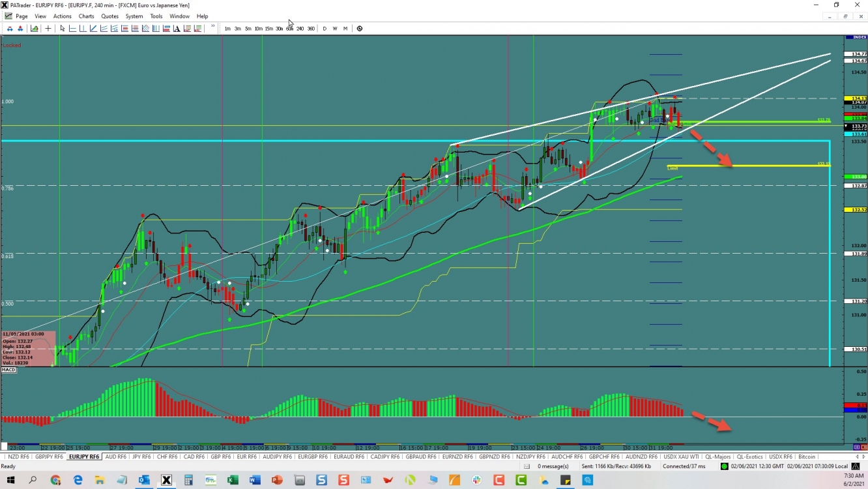Open the Window menu

click(x=180, y=16)
